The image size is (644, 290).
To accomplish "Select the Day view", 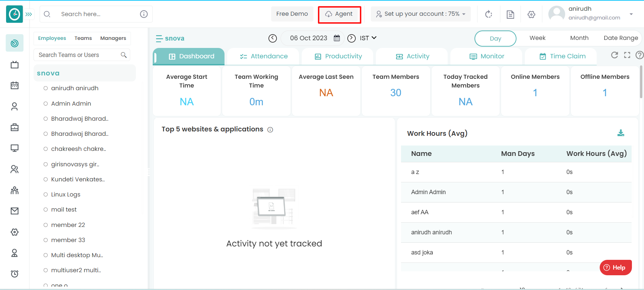I will click(x=495, y=39).
